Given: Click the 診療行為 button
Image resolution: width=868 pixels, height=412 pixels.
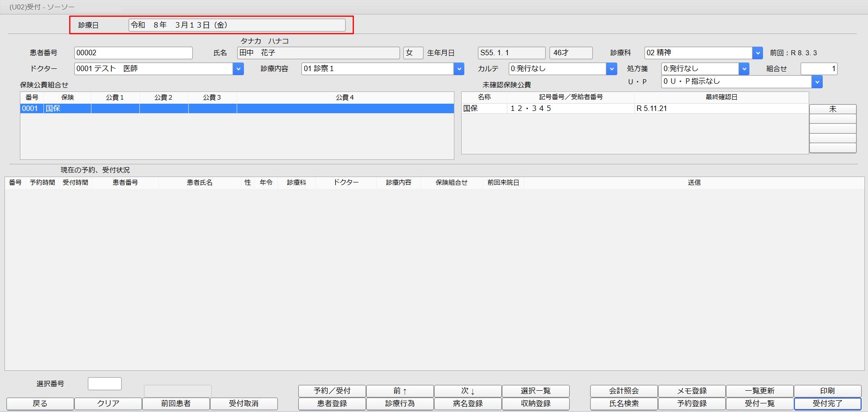Looking at the screenshot, I should [x=400, y=403].
